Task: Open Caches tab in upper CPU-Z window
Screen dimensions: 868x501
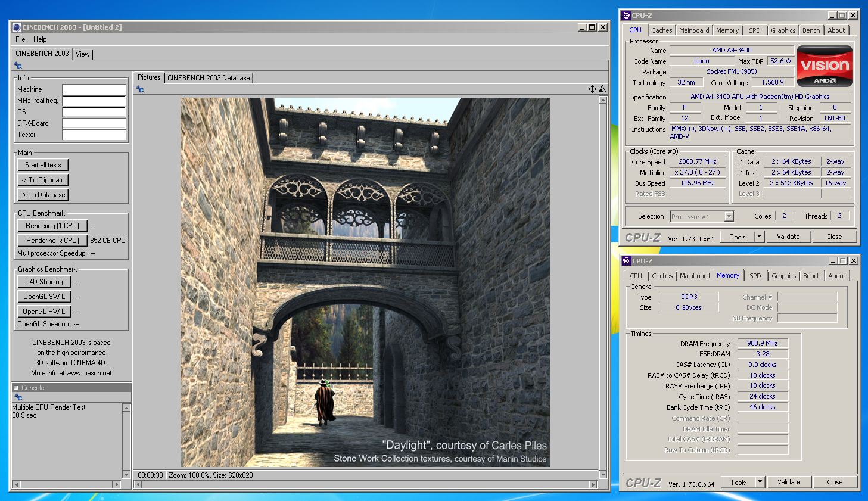Action: [x=661, y=30]
